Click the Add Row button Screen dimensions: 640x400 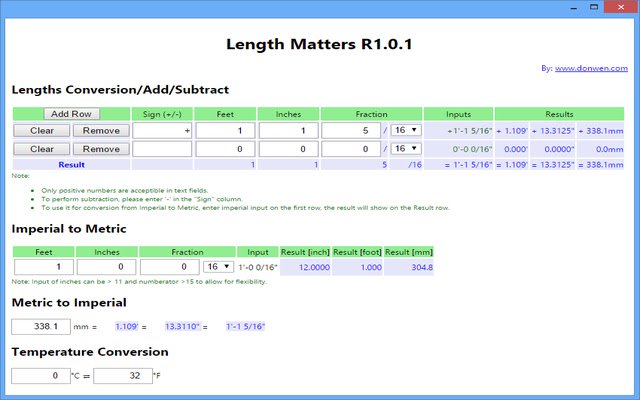tap(71, 114)
